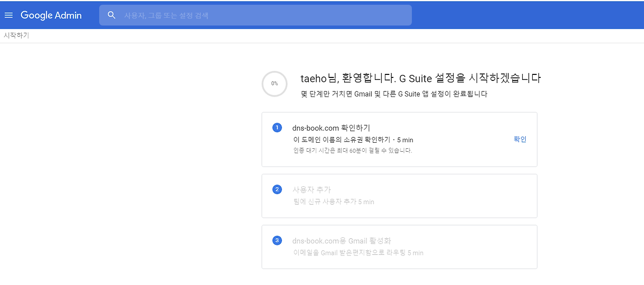The image size is (644, 285).
Task: Focus the user, group or settings search field
Action: tap(256, 15)
